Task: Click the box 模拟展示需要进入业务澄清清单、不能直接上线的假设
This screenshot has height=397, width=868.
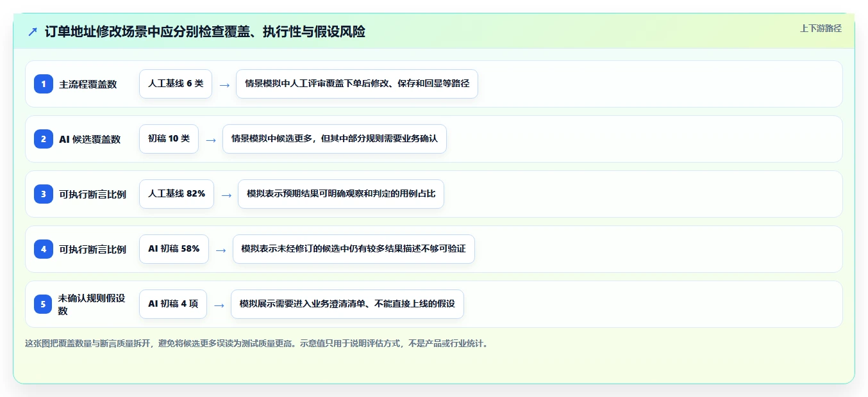Action: [347, 304]
